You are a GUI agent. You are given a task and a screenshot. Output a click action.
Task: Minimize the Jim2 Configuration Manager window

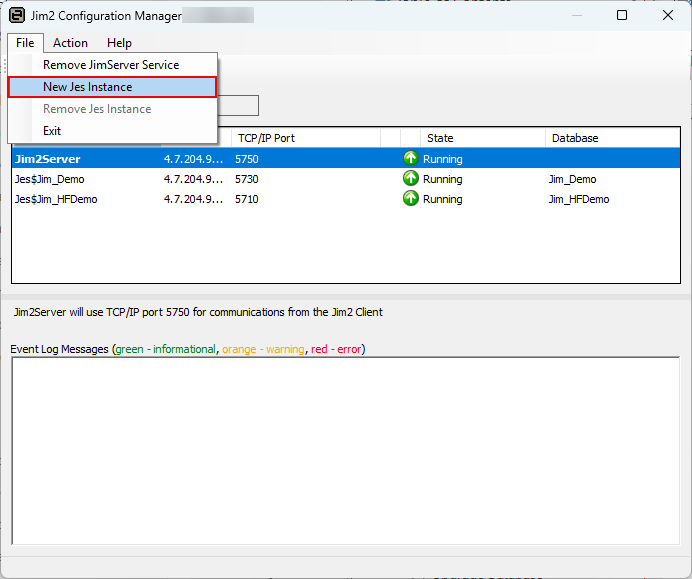click(x=577, y=15)
